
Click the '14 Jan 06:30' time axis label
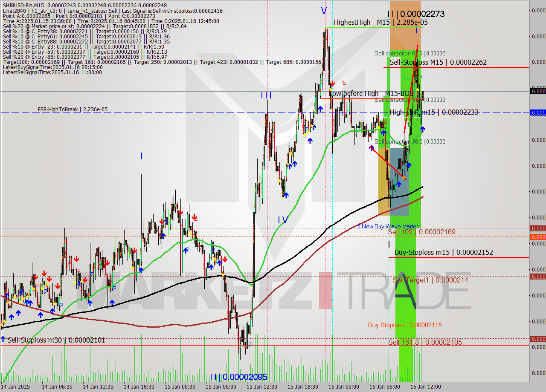[x=57, y=387]
